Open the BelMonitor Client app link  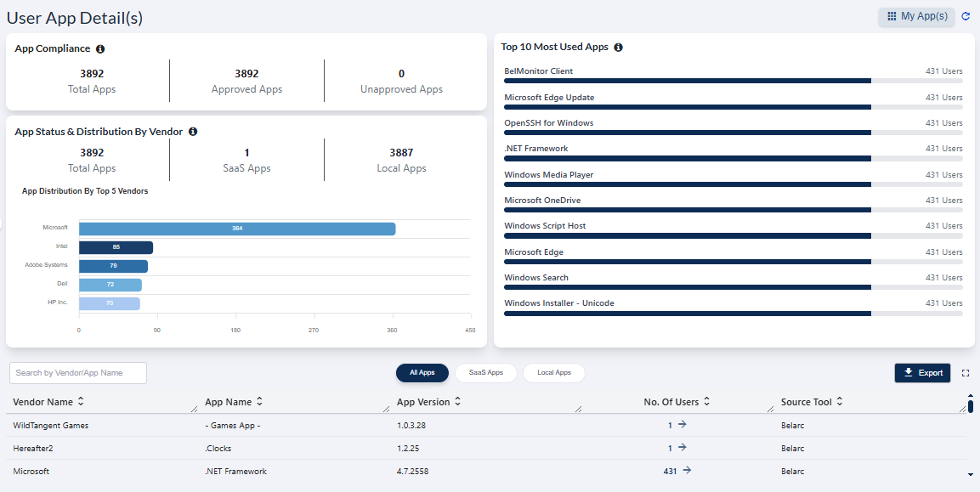click(538, 71)
